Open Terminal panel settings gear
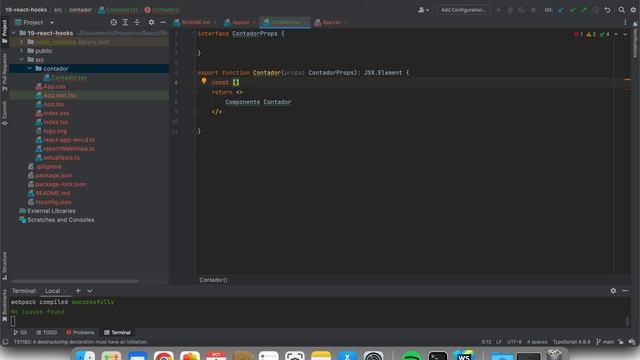 [x=613, y=291]
